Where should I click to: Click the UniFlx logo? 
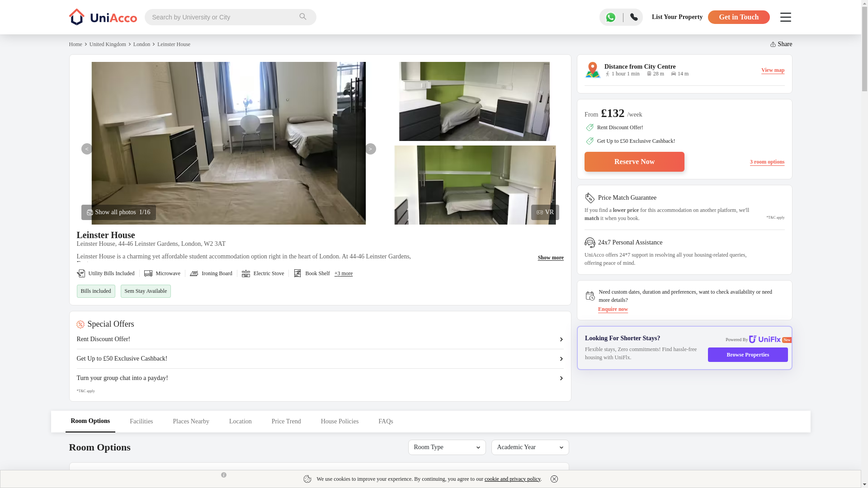(x=764, y=339)
